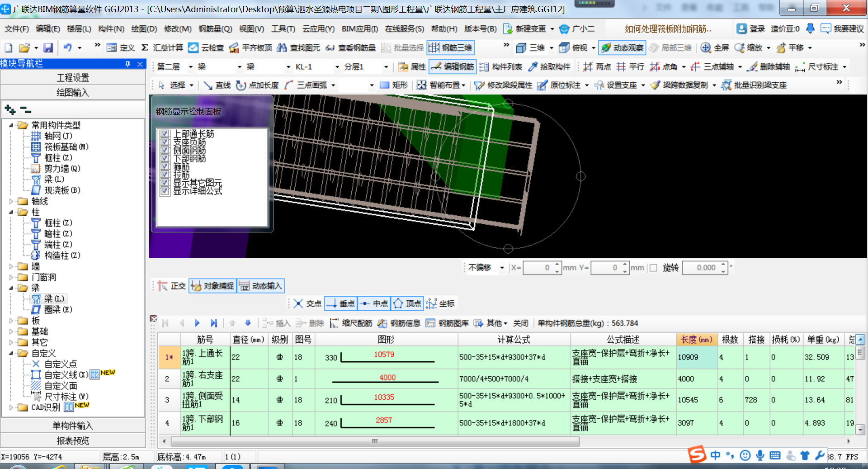Expand the 墙 tree folder
This screenshot has height=469, width=868.
[11, 266]
